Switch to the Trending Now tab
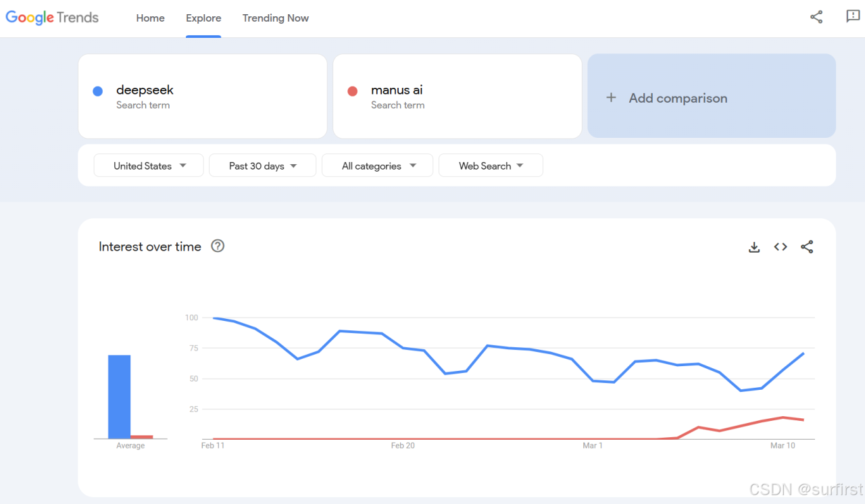This screenshot has height=504, width=865. (275, 18)
